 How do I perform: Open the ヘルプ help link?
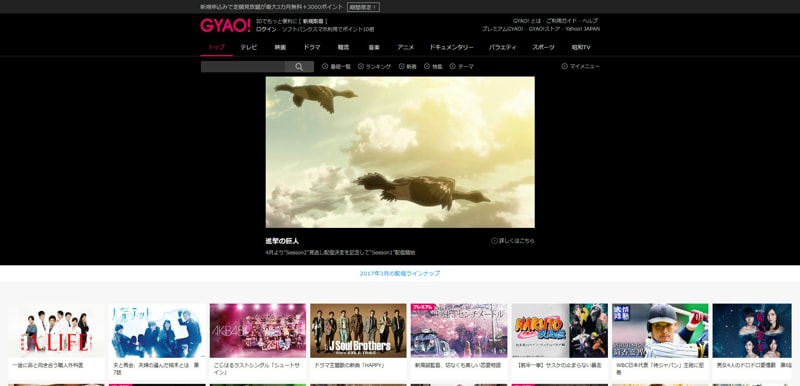pos(590,21)
